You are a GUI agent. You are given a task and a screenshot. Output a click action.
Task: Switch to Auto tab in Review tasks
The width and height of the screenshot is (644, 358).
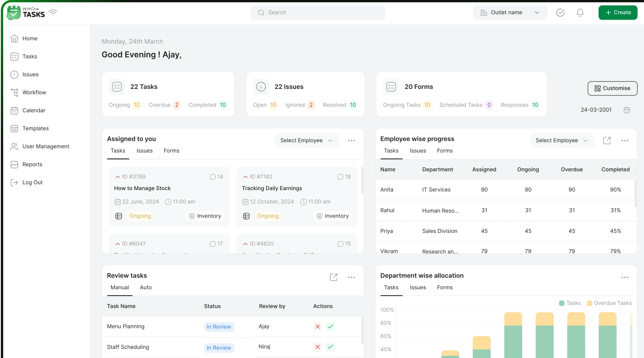(x=146, y=287)
